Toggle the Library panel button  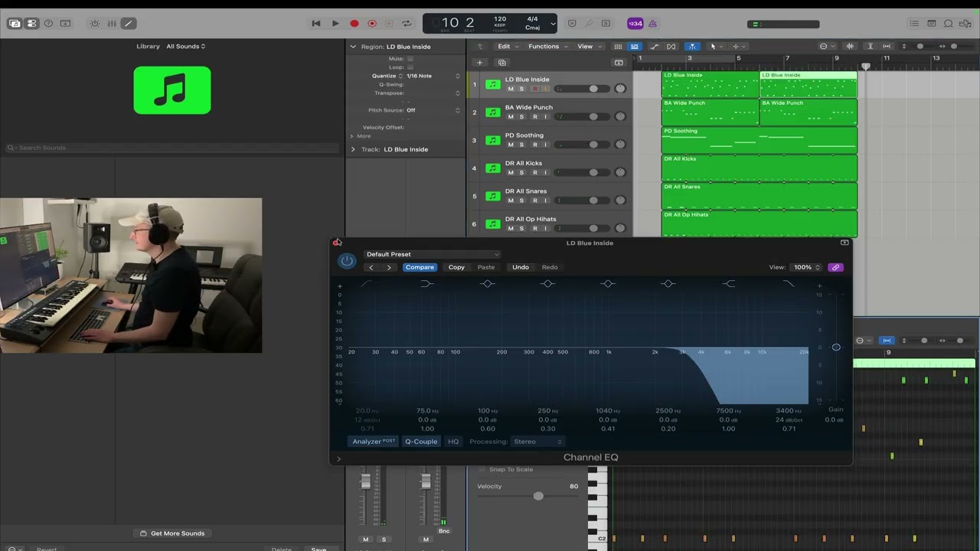tap(15, 24)
